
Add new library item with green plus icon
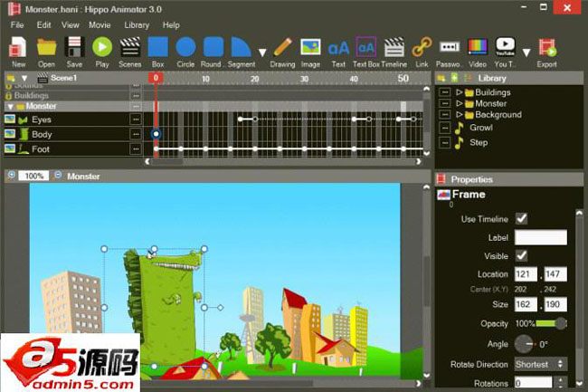[x=454, y=78]
